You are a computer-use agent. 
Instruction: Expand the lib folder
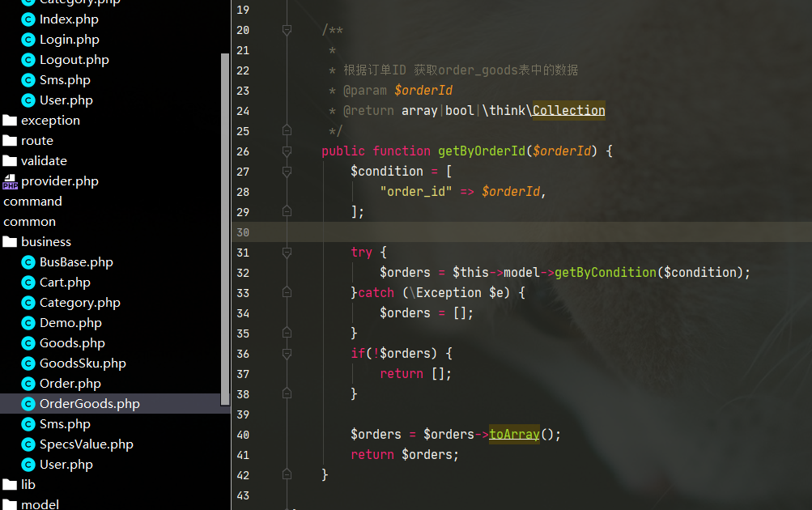[x=28, y=485]
